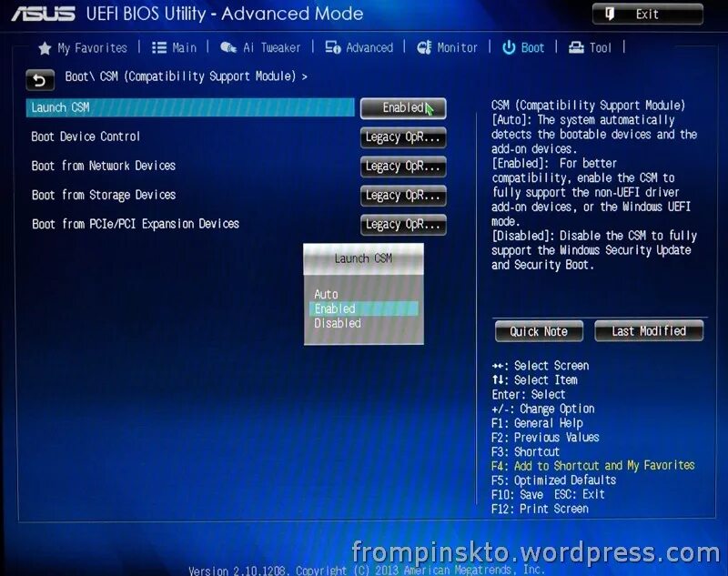Screen dimensions: 728x576
Task: Click the Exit button
Action: coord(647,14)
